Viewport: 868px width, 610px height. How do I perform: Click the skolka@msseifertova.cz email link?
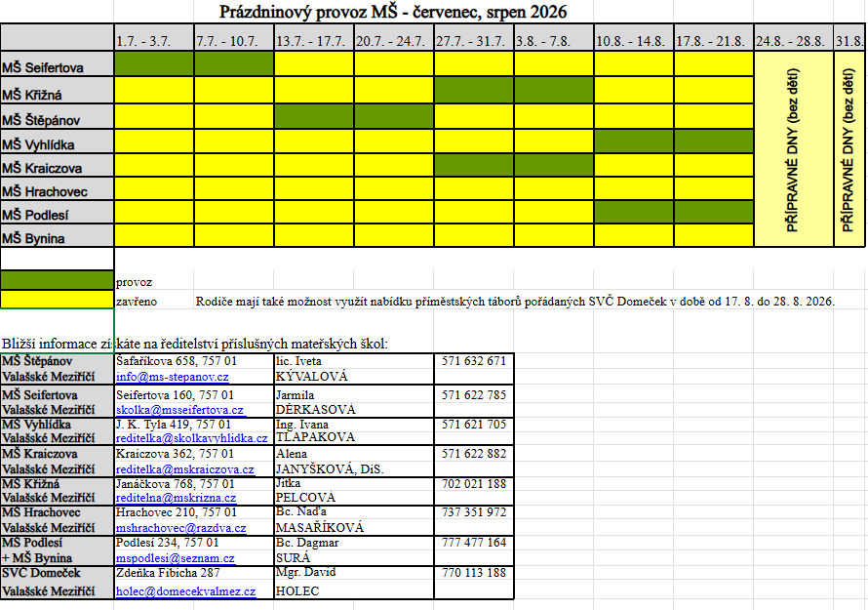click(179, 411)
